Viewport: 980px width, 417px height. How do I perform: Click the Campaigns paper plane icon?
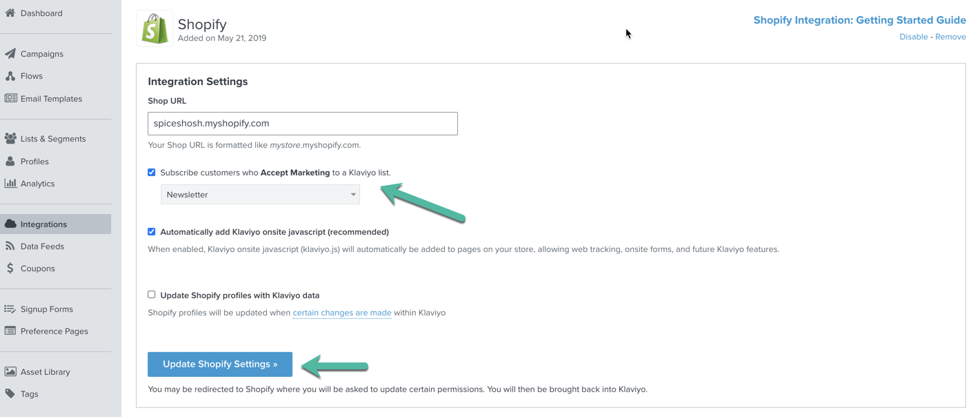point(10,54)
